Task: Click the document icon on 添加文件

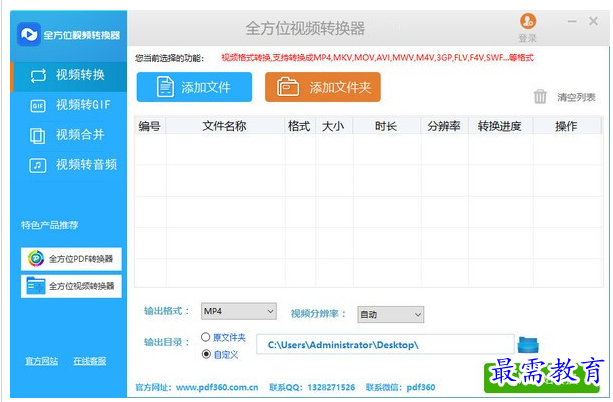Action: 165,87
